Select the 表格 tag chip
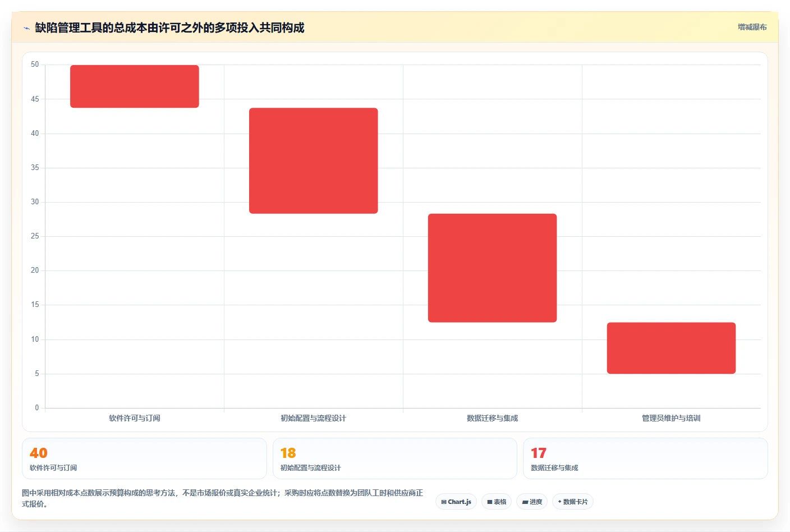This screenshot has width=790, height=532. point(497,502)
